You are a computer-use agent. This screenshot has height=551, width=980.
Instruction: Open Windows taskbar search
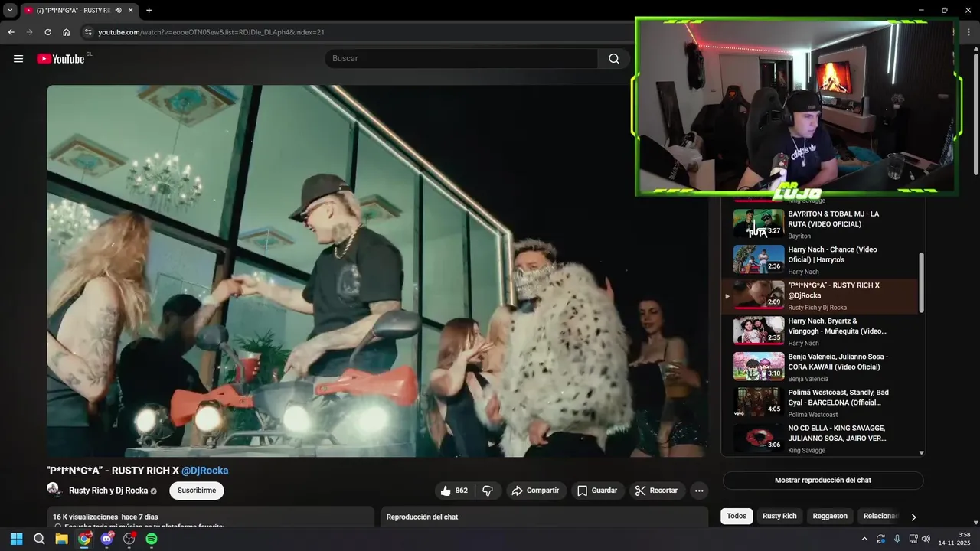(x=39, y=539)
